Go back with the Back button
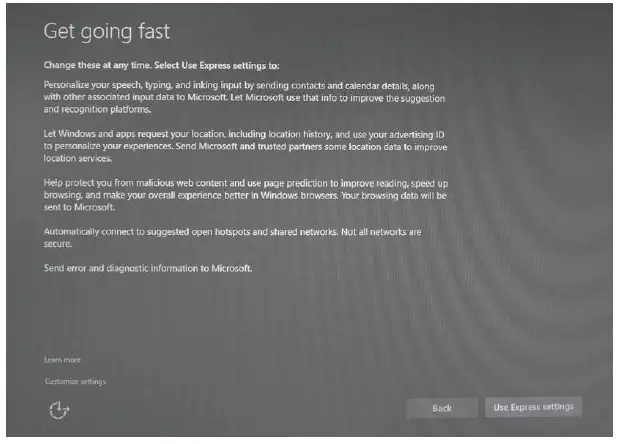This screenshot has width=619, height=444. pyautogui.click(x=442, y=408)
